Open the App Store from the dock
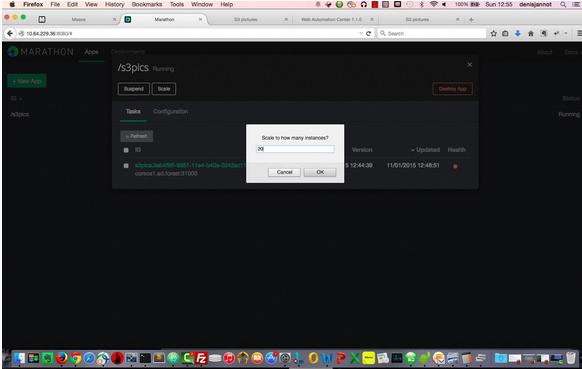 point(271,358)
